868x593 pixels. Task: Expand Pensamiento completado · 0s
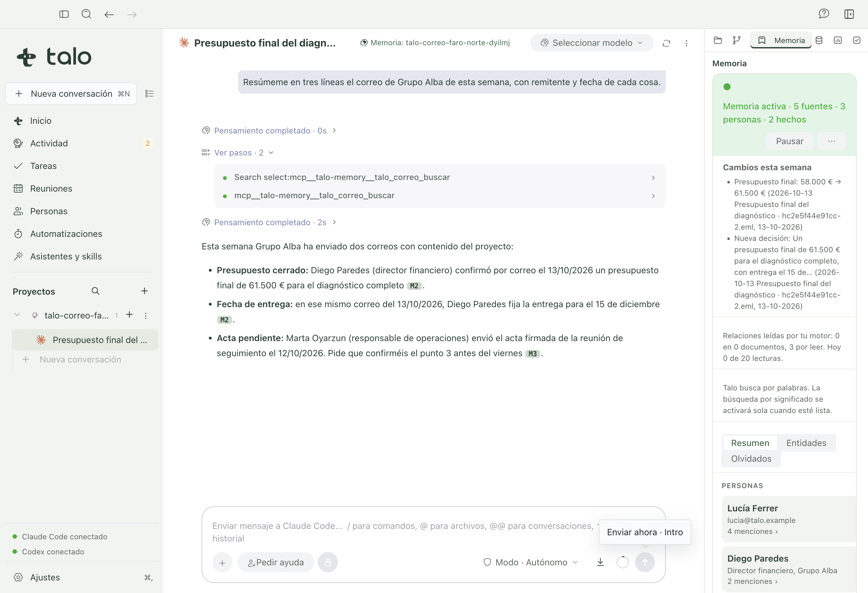[269, 130]
